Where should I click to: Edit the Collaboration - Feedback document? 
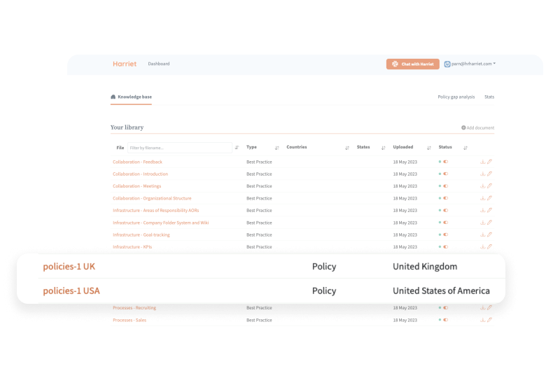[489, 162]
